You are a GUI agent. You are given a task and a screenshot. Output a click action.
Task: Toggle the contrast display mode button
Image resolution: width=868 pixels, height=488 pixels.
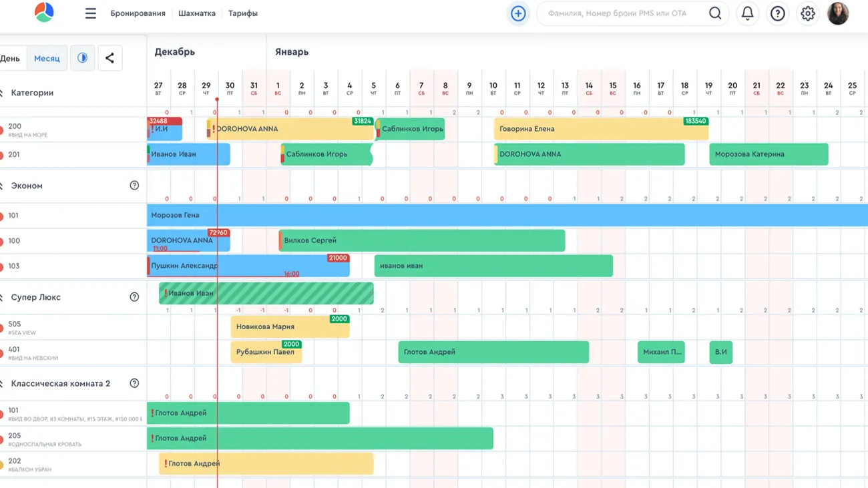click(82, 58)
